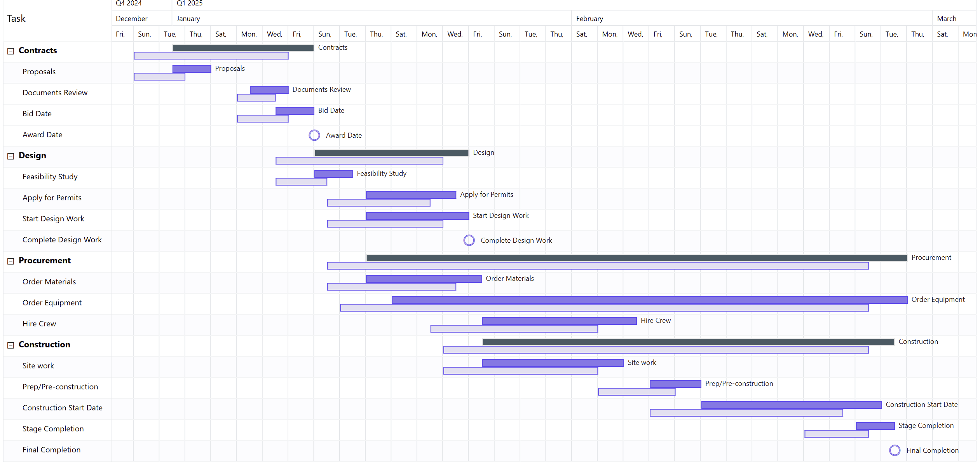Screen dimensions: 980x466
Task: Click the dark Procurement summary bar
Action: click(x=636, y=258)
